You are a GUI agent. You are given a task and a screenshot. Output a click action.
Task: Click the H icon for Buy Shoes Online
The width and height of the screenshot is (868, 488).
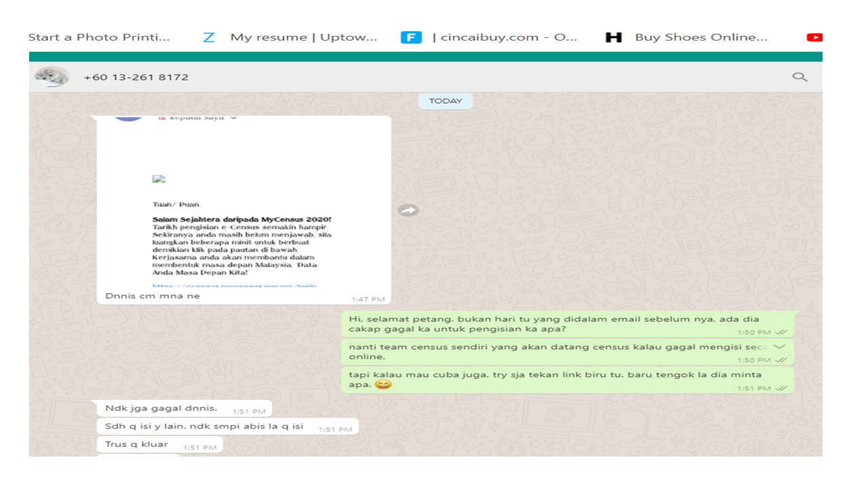click(613, 38)
